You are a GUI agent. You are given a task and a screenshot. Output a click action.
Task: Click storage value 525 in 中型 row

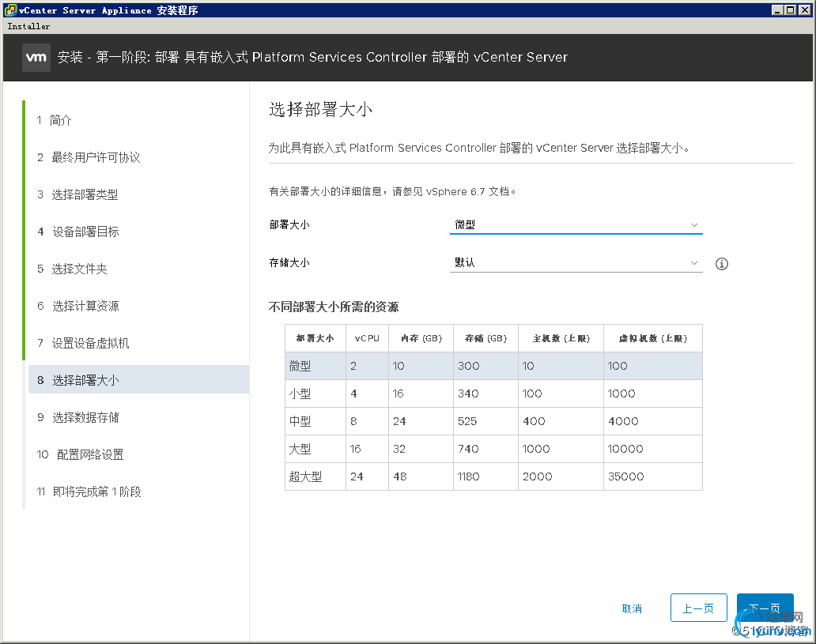[467, 421]
